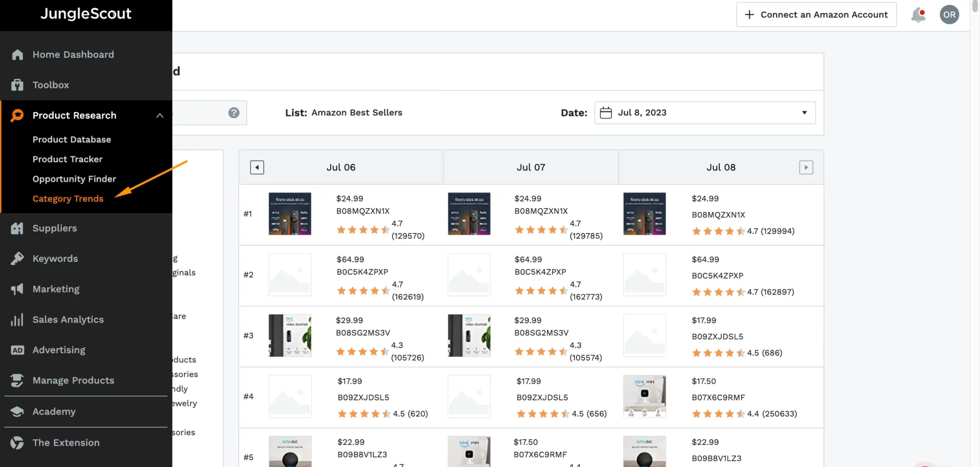Click the Toolbox backpack icon
This screenshot has width=980, height=467.
click(17, 85)
